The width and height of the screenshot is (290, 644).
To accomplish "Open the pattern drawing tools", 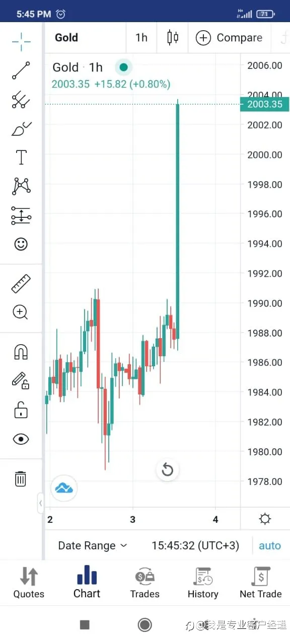I will (x=21, y=186).
